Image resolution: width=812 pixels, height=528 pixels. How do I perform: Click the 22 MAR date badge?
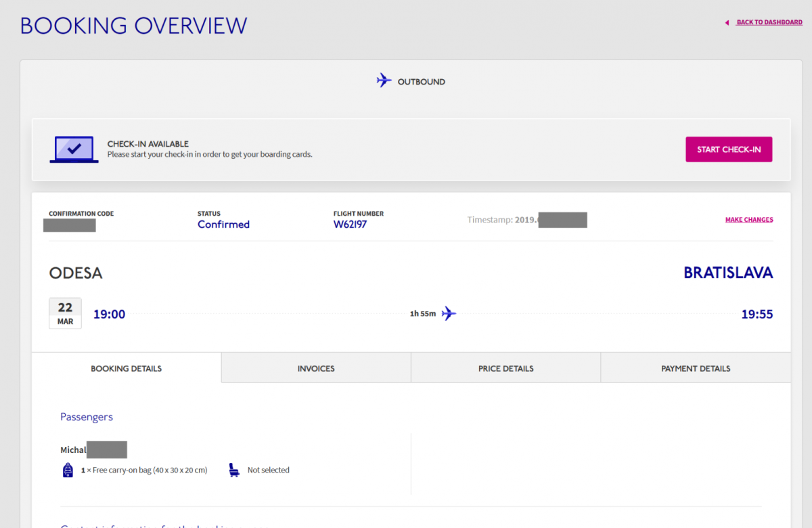[x=65, y=314]
